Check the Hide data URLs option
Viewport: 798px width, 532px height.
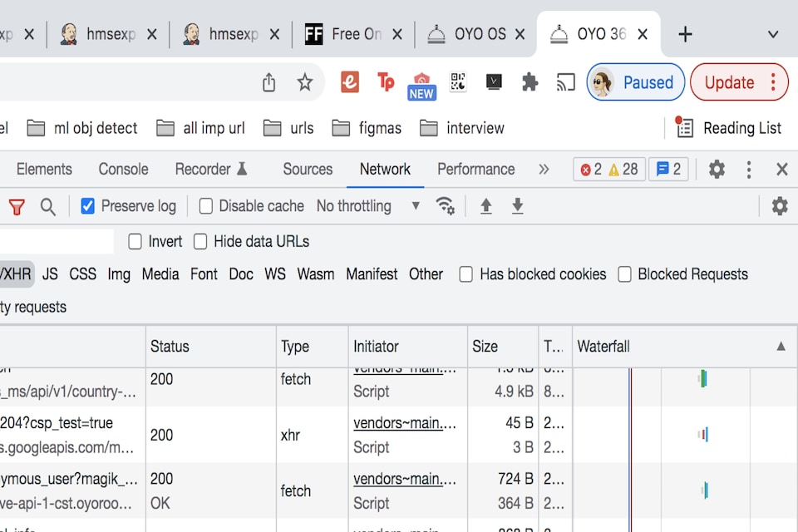(x=200, y=242)
